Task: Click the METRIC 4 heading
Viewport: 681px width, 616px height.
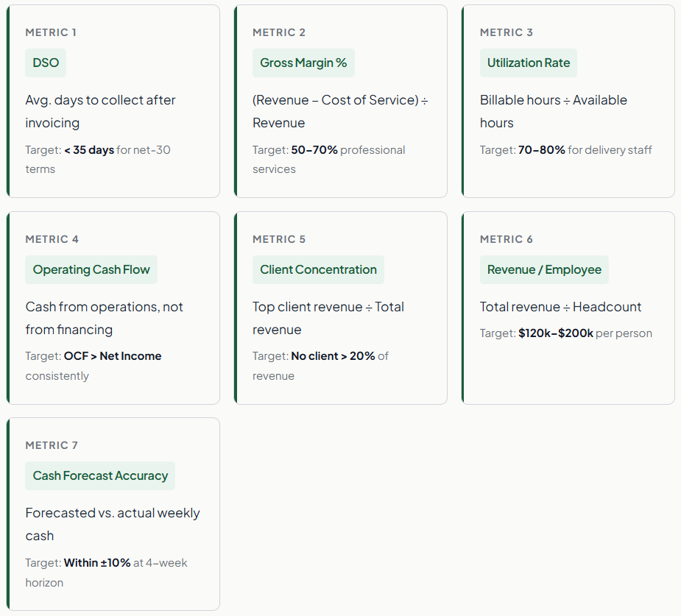Action: [x=52, y=239]
